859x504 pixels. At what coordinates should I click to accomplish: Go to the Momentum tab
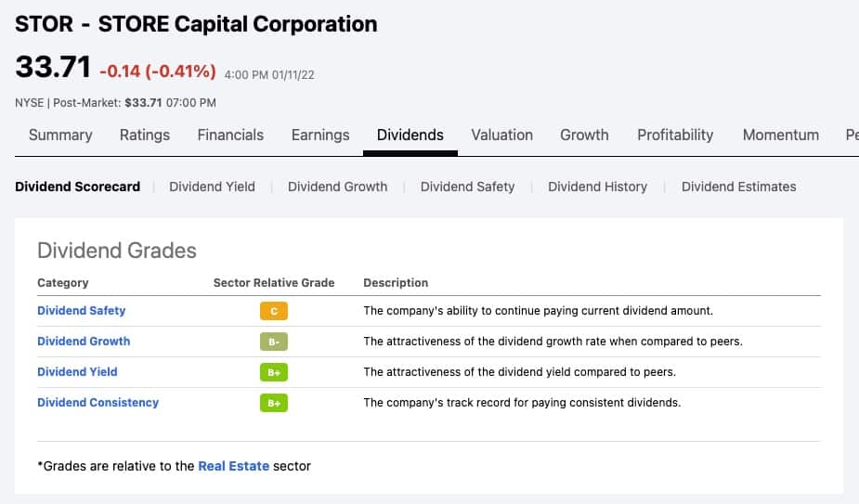click(781, 135)
